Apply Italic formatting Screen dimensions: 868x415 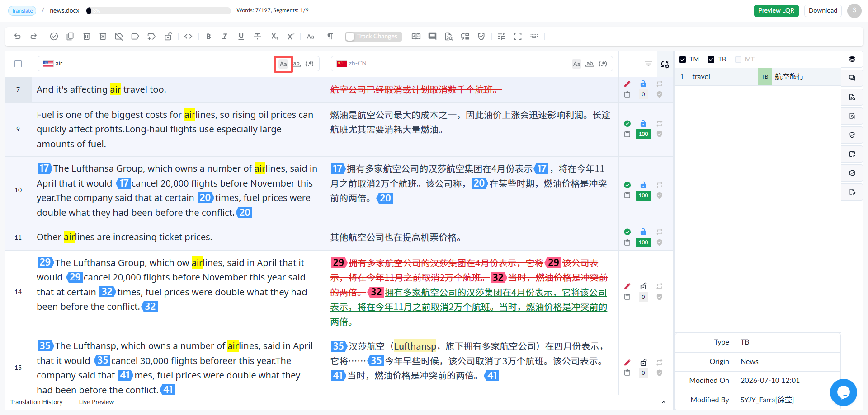click(225, 37)
